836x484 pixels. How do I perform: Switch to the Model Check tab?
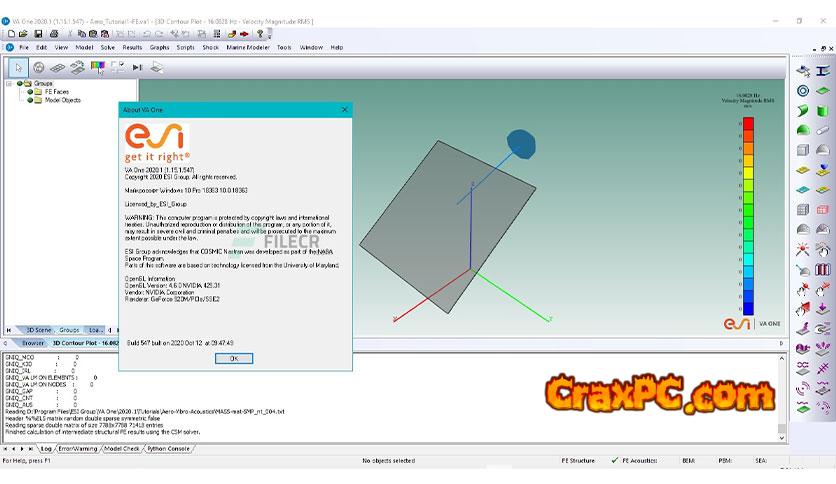tap(122, 449)
